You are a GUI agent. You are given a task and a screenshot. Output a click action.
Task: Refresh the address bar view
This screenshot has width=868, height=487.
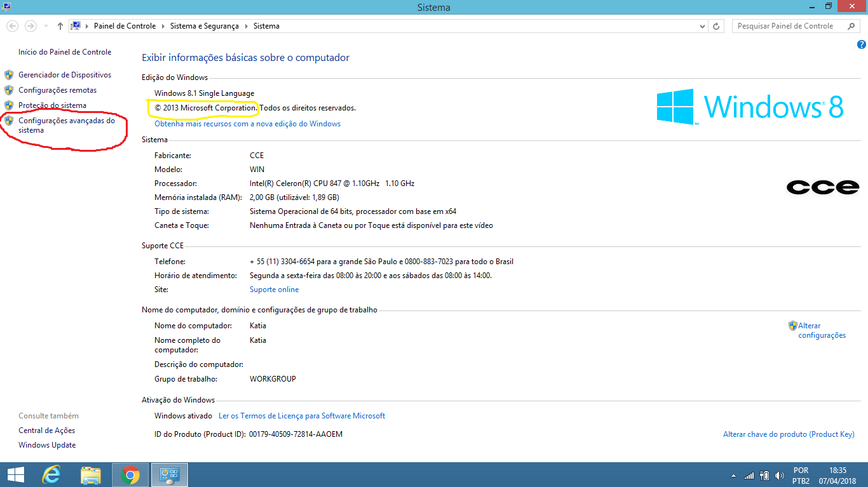[717, 26]
